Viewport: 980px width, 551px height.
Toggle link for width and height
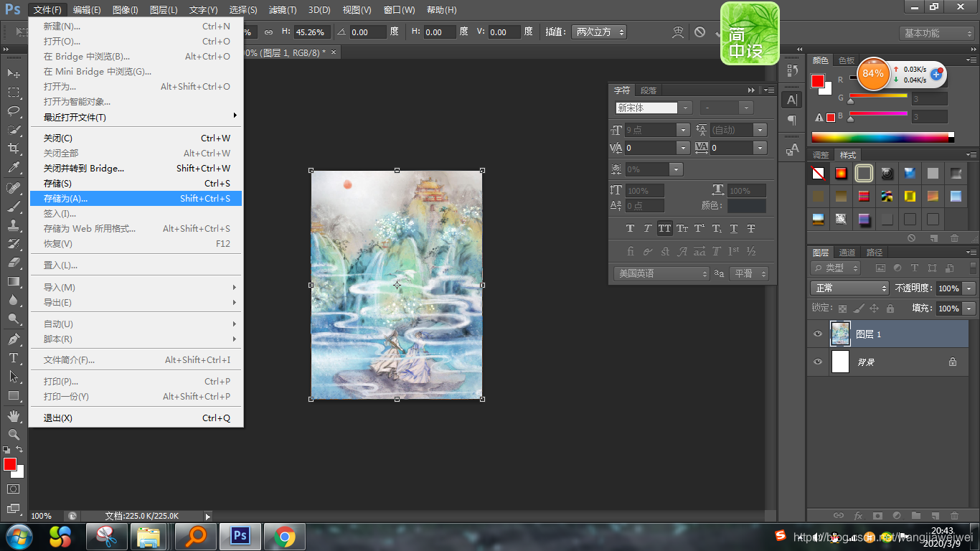pos(268,32)
